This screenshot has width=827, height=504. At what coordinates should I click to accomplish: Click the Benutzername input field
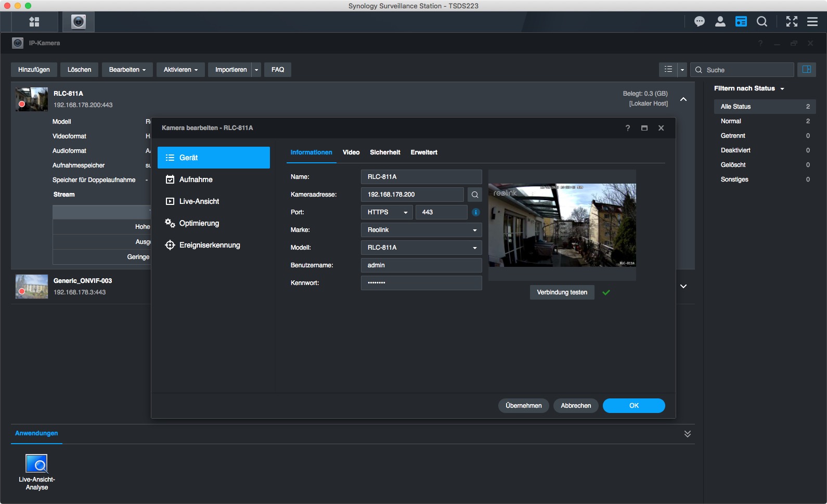click(421, 265)
